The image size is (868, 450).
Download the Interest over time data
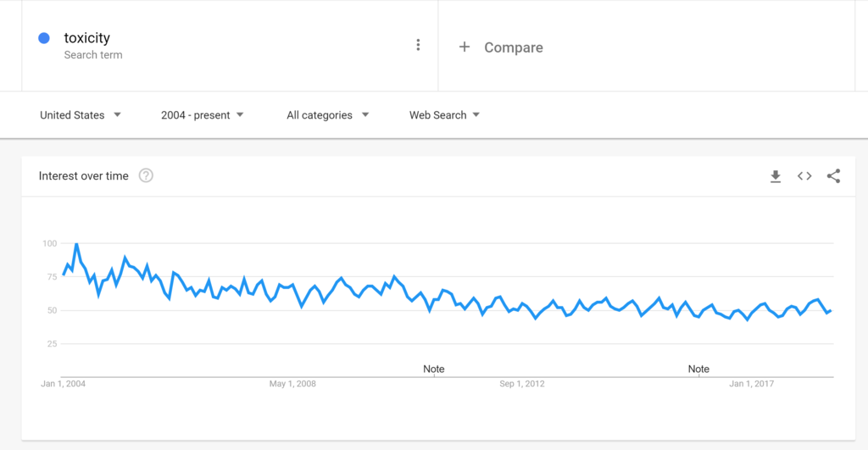tap(776, 176)
